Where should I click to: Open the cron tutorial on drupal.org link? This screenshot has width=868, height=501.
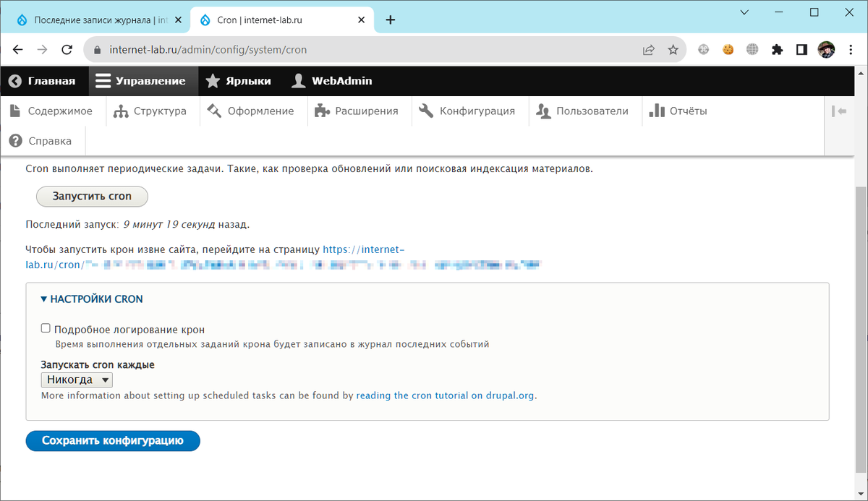click(444, 395)
